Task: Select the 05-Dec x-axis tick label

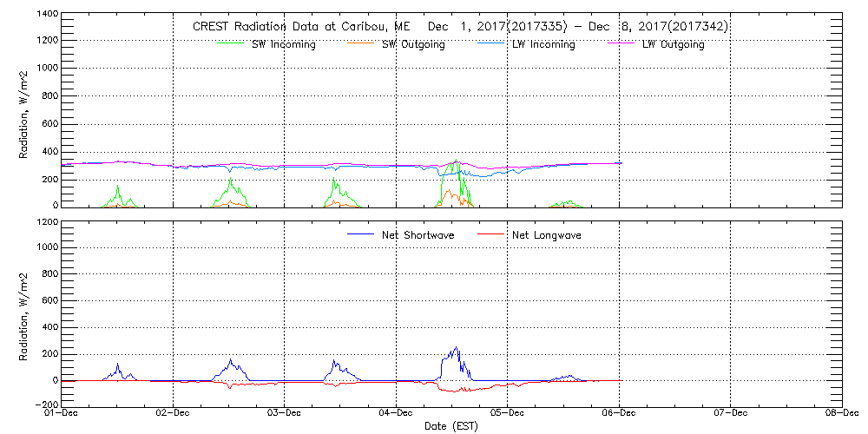Action: click(508, 414)
